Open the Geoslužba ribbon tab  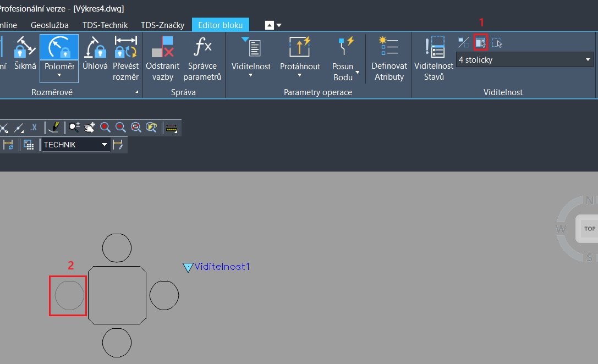coord(50,25)
